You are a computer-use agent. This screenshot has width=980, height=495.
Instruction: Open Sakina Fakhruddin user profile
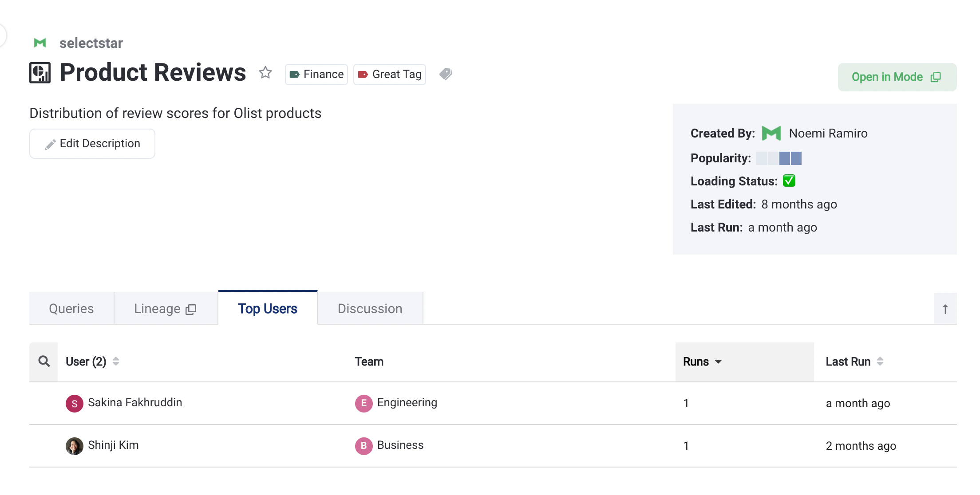(x=135, y=402)
